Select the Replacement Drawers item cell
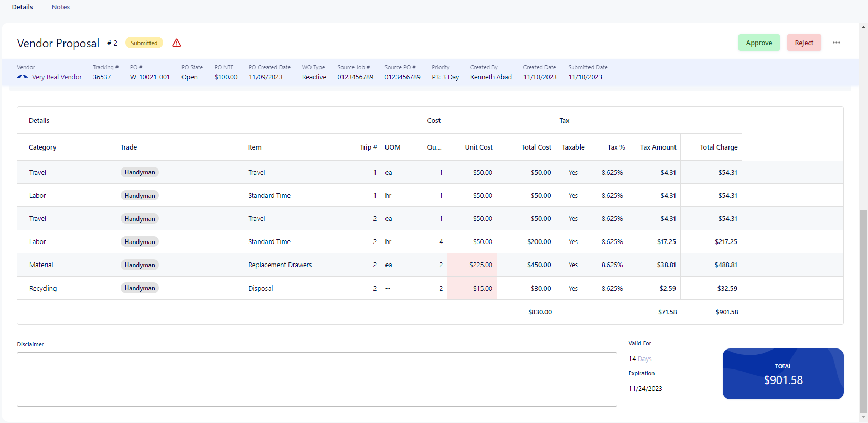The height and width of the screenshot is (423, 868). pyautogui.click(x=280, y=265)
